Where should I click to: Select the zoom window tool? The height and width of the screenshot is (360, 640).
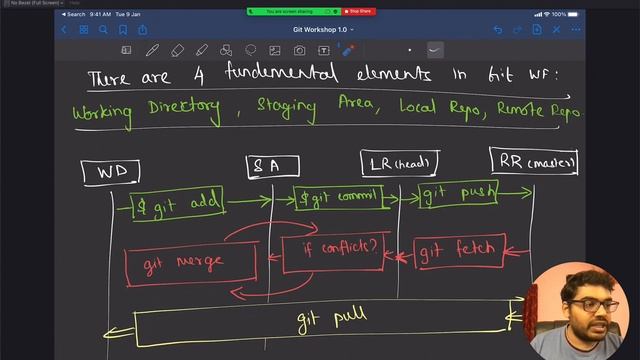click(127, 50)
